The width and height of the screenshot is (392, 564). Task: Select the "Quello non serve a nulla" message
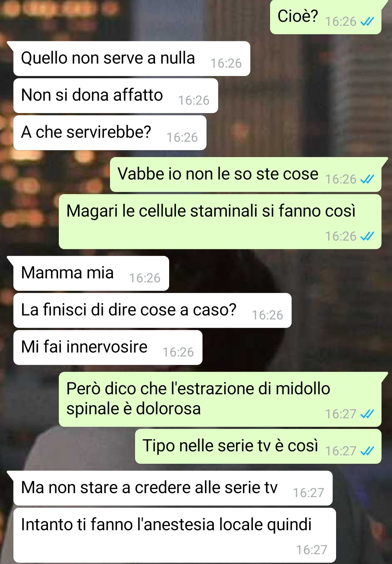pyautogui.click(x=132, y=59)
